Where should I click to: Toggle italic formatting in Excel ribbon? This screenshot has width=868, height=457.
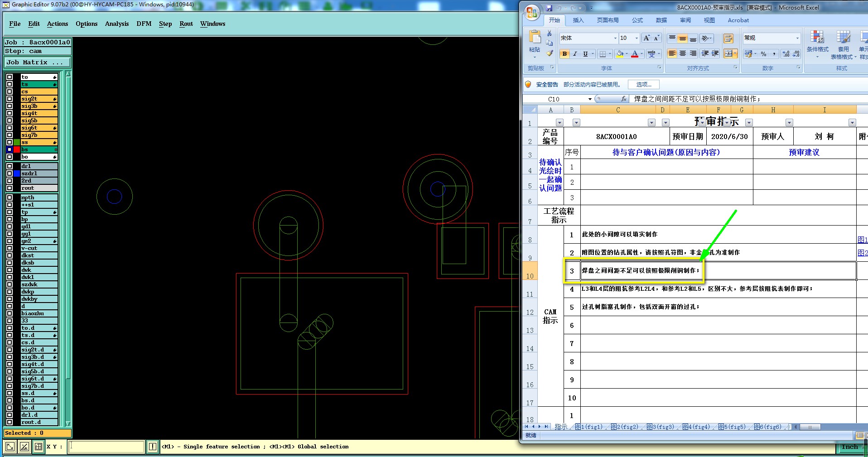click(x=575, y=54)
